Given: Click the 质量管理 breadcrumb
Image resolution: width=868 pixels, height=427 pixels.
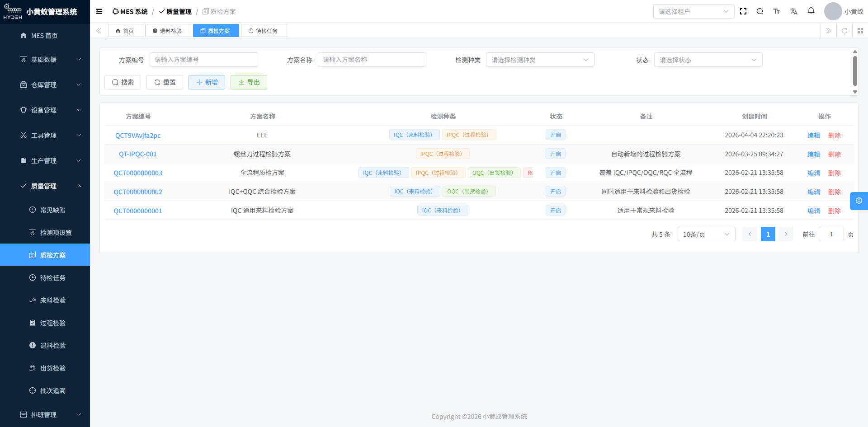Looking at the screenshot, I should pyautogui.click(x=175, y=12).
